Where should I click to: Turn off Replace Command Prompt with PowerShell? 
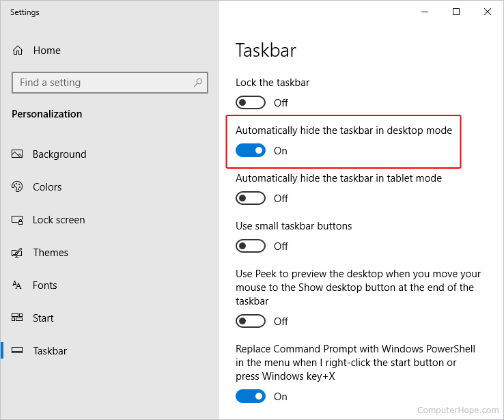coord(251,396)
